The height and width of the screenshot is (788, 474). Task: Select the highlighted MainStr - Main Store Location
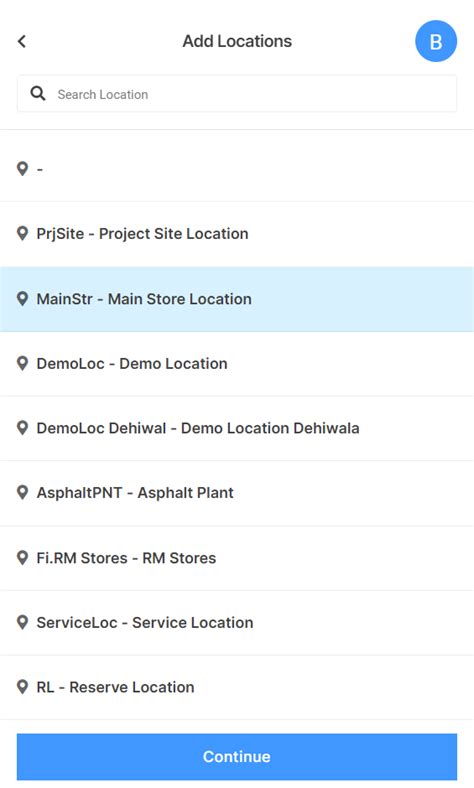point(237,299)
